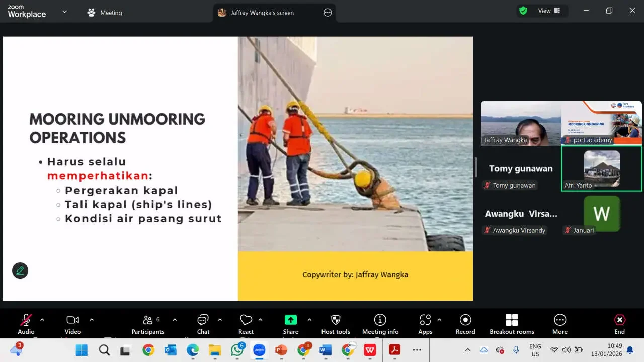Launch PowerPoint from the taskbar
This screenshot has height=362, width=644.
pos(281,350)
